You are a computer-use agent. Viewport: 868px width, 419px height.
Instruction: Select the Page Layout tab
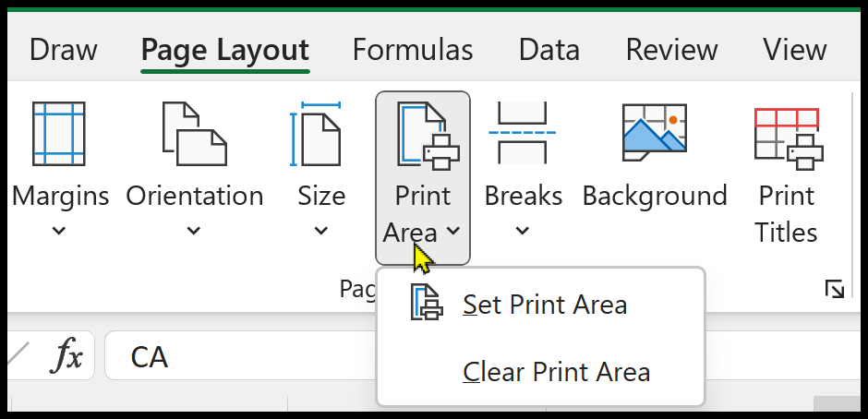tap(224, 50)
